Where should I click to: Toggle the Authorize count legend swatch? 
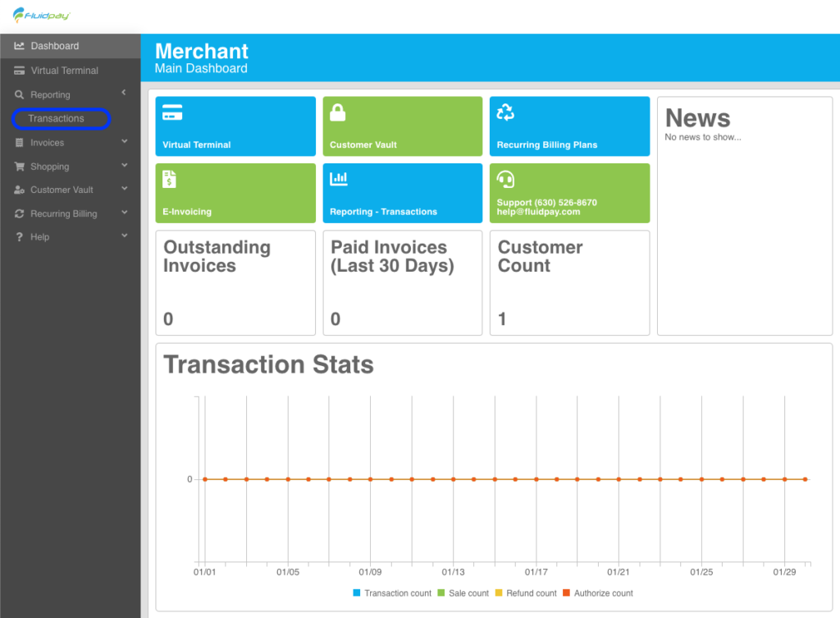(x=566, y=593)
